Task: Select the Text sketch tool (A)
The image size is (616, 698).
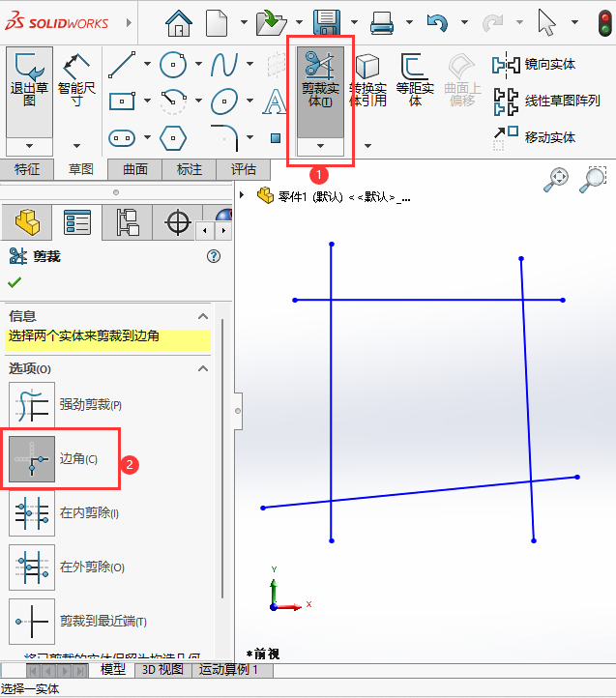Action: click(x=275, y=102)
